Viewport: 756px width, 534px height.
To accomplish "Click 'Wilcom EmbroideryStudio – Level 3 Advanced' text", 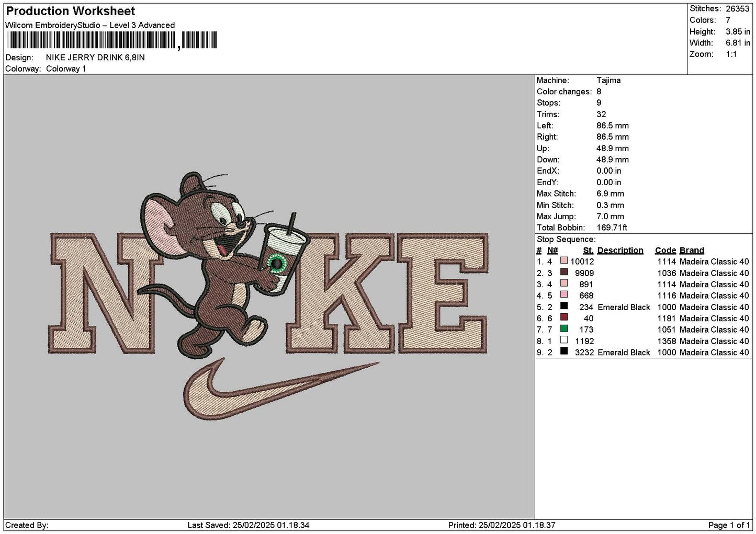I will click(90, 25).
